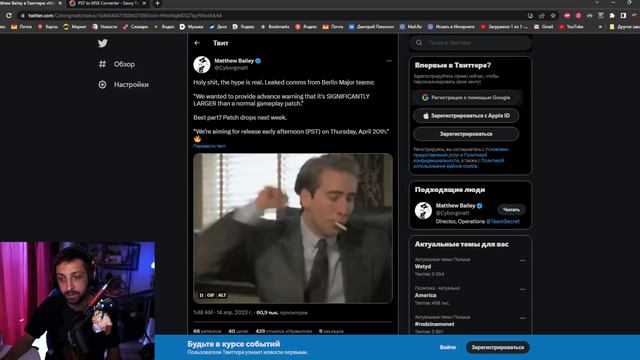Screen dimensions: 640x360
Task: Open the Музыка bookmark
Action: coord(191,27)
